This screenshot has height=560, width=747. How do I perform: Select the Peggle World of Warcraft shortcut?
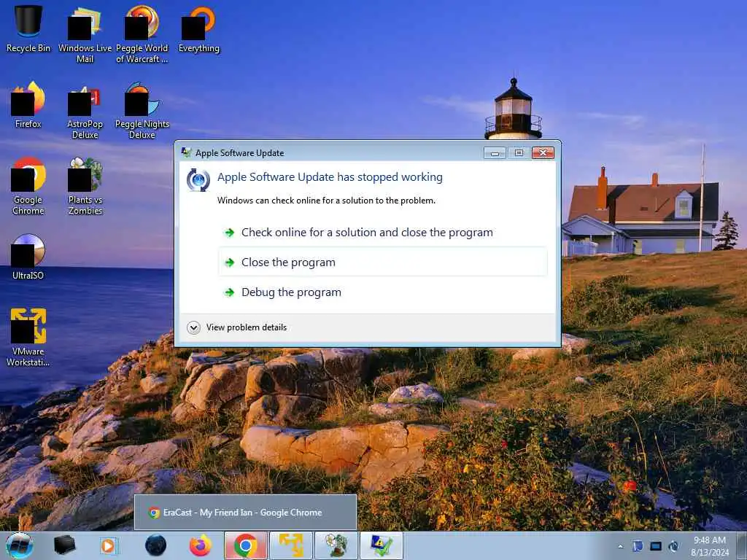[x=142, y=34]
